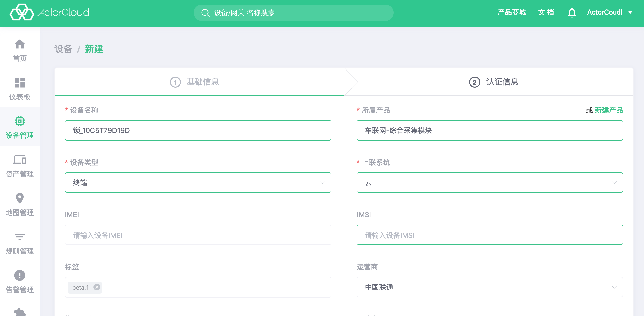Open the dashboard (仪表板) icon
Image resolution: width=644 pixels, height=316 pixels.
(x=20, y=83)
